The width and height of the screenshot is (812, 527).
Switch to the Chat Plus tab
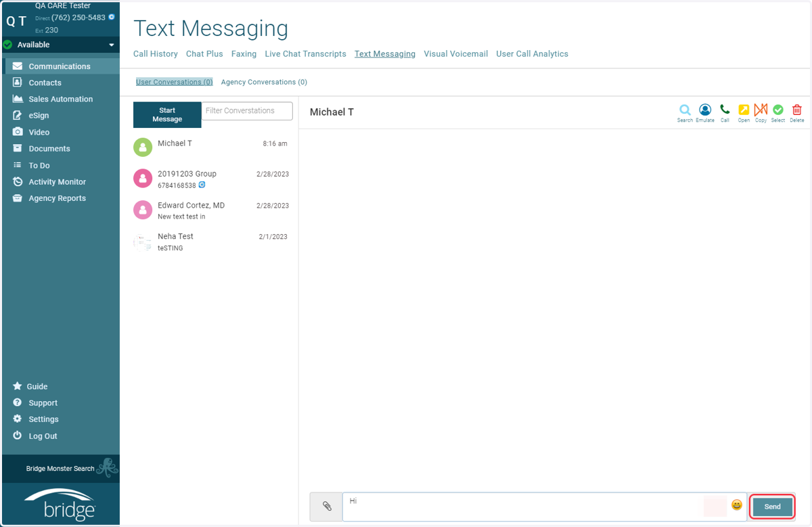coord(204,54)
